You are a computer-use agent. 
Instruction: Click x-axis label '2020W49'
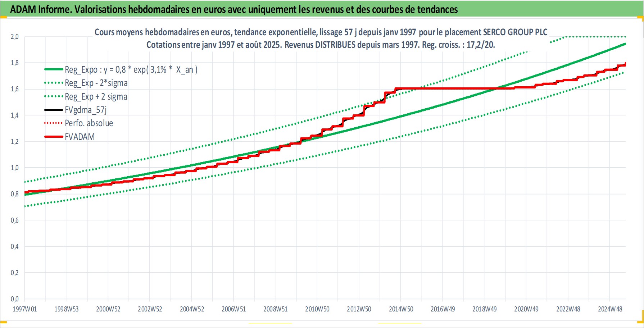tap(526, 309)
